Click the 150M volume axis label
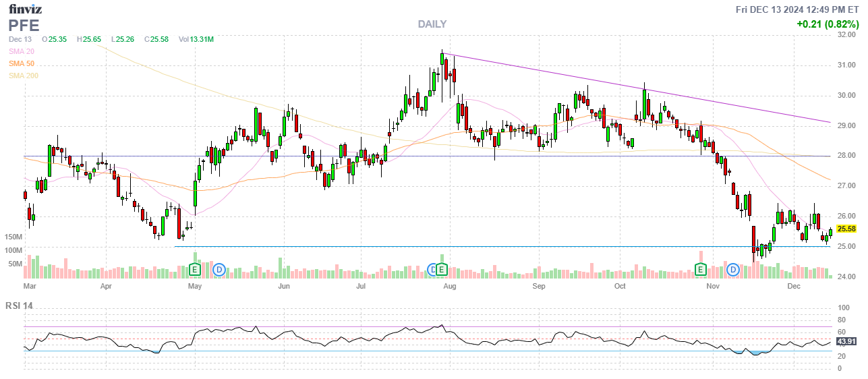 pyautogui.click(x=13, y=237)
